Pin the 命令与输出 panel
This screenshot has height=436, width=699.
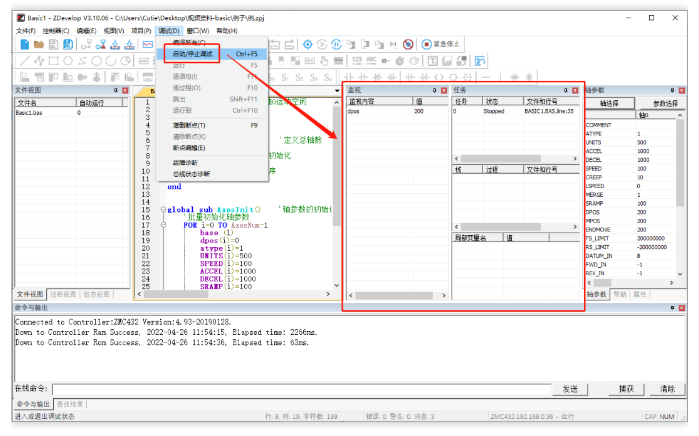tap(672, 308)
